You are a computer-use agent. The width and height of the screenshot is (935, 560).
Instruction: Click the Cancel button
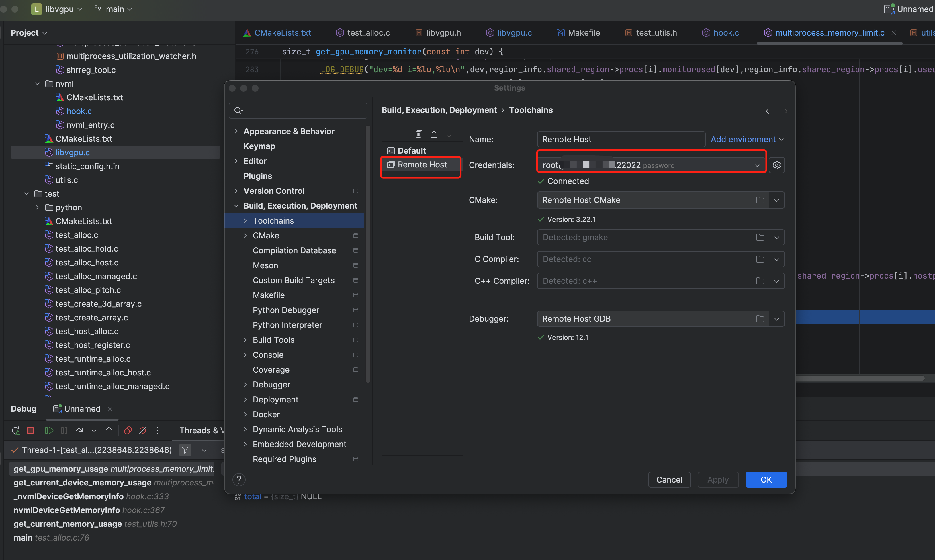coord(668,479)
